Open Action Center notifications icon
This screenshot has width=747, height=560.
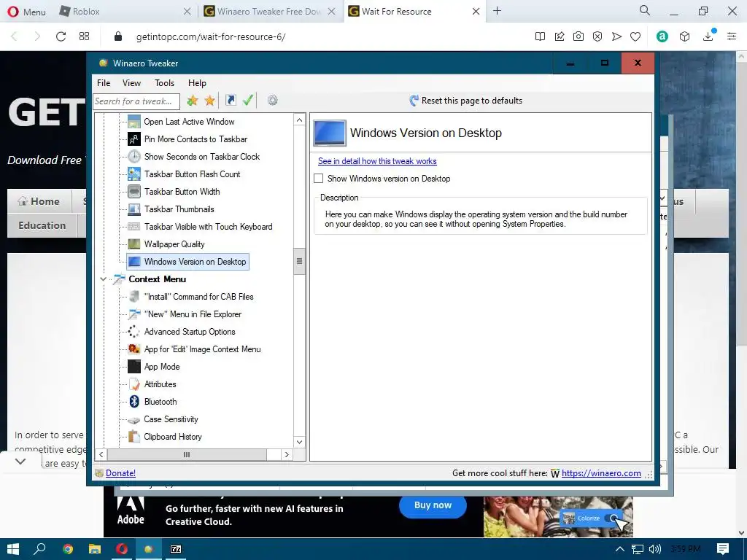click(723, 549)
